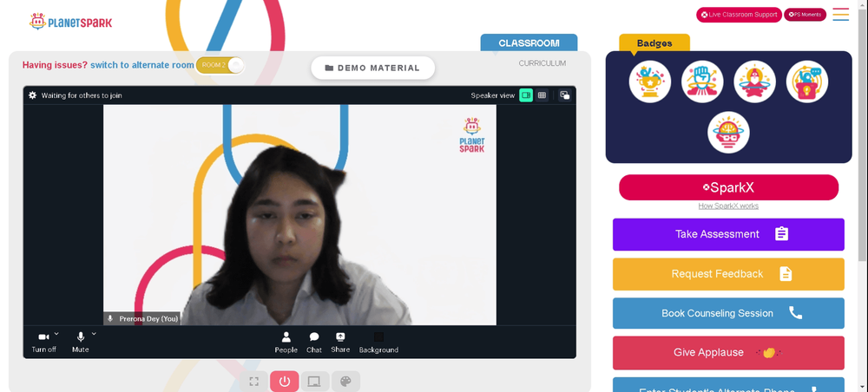Viewport: 868px width, 392px height.
Task: Share your screen
Action: 340,343
